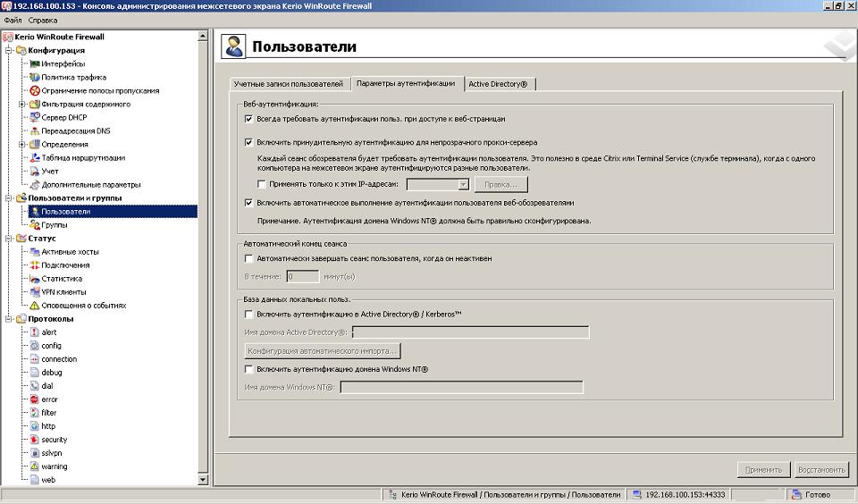Viewport: 858px width, 504px height.
Task: Collapse the Конфигурация tree node
Action: [9, 50]
